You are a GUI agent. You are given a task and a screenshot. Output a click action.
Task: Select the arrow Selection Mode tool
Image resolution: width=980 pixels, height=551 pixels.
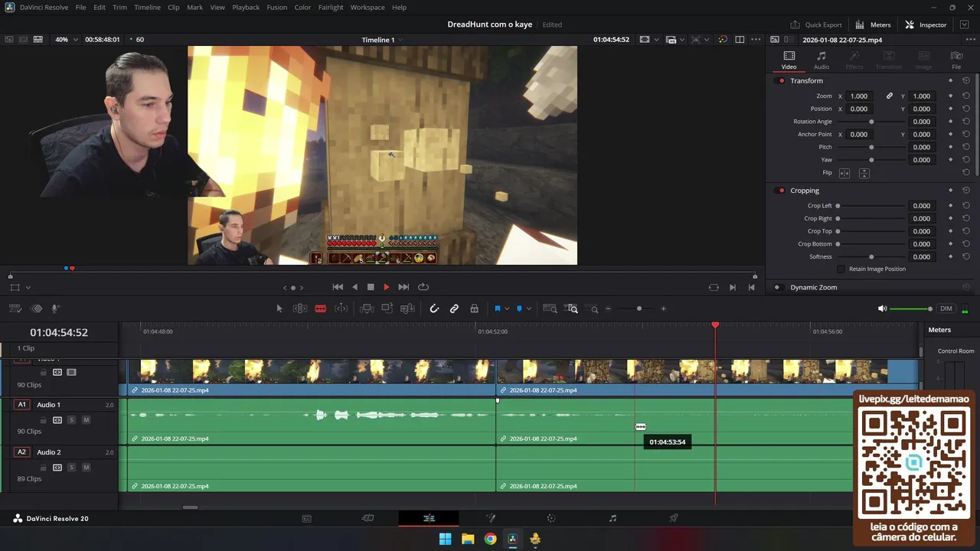tap(279, 308)
